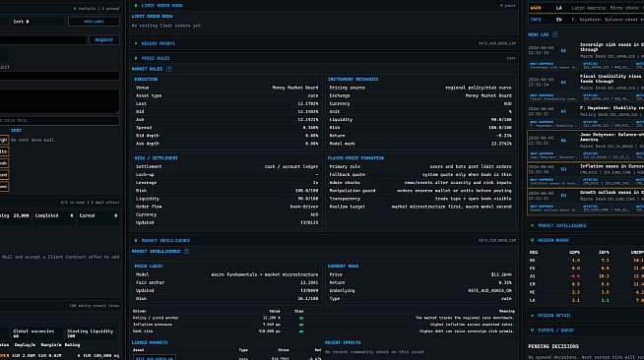644x360 pixels.
Task: Click the Request button
Action: tap(104, 39)
